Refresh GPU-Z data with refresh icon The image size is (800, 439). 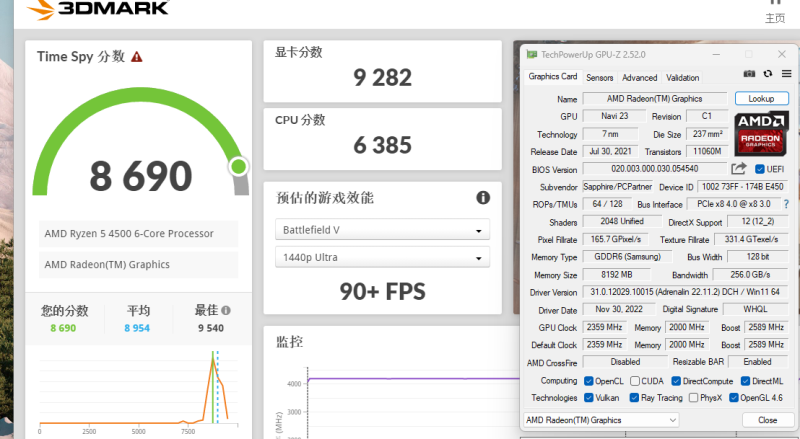pos(768,74)
